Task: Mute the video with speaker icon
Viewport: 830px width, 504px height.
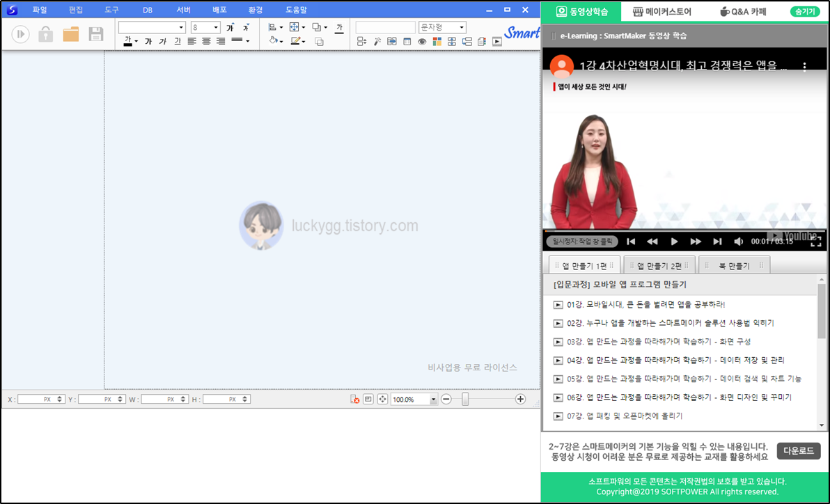Action: click(738, 242)
